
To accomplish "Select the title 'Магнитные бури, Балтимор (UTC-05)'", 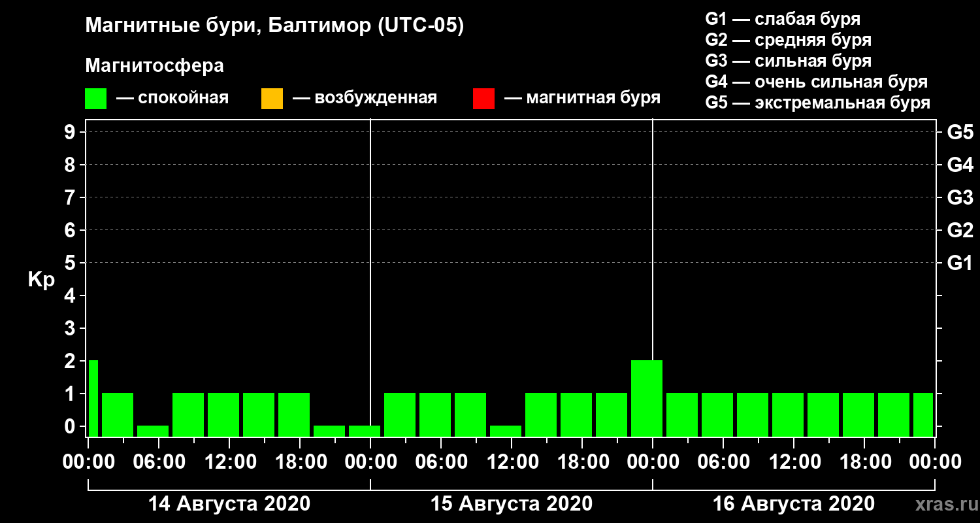I will coord(274,27).
